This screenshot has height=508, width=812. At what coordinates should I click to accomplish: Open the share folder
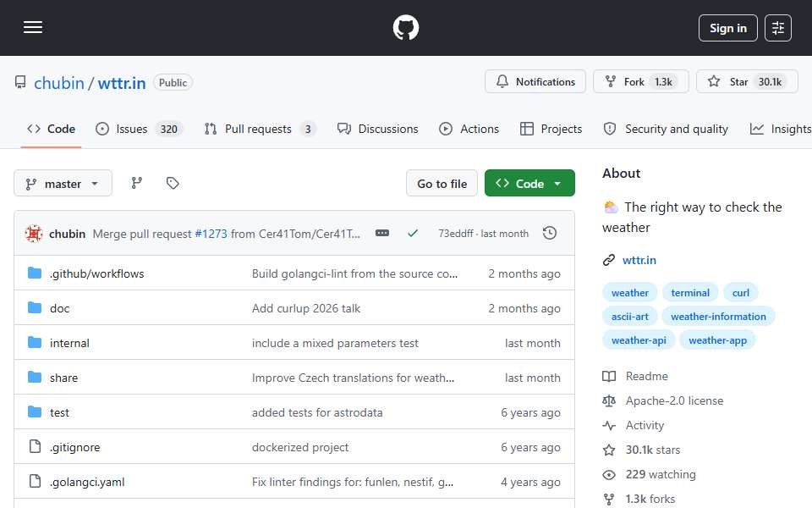click(x=63, y=378)
